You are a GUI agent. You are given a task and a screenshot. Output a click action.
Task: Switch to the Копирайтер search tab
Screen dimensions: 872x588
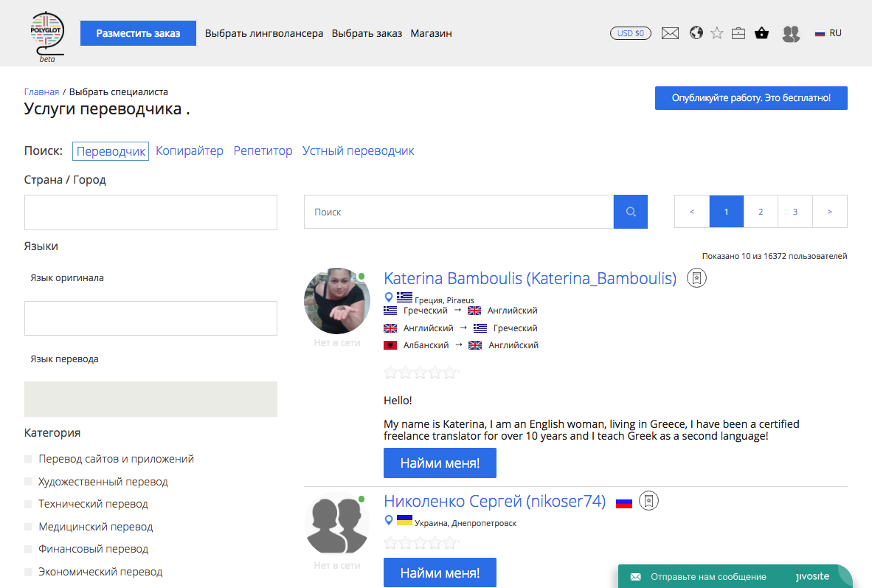pos(190,151)
